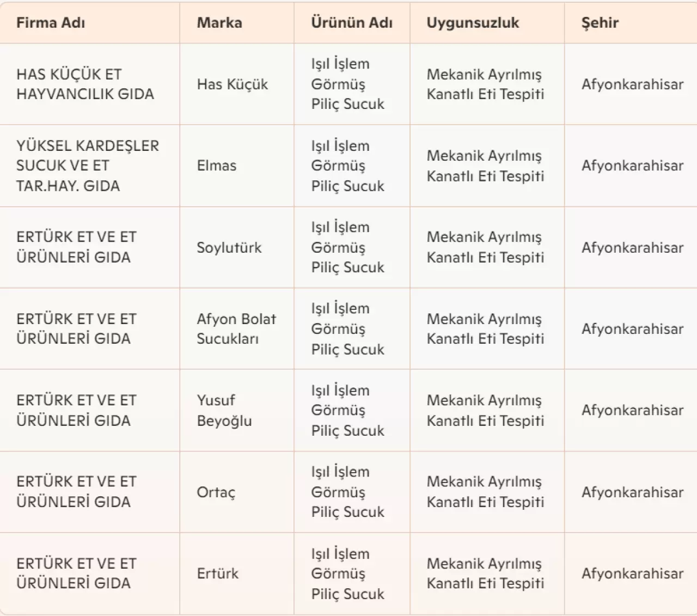Select the Ürünün Adı column header

coord(352,23)
